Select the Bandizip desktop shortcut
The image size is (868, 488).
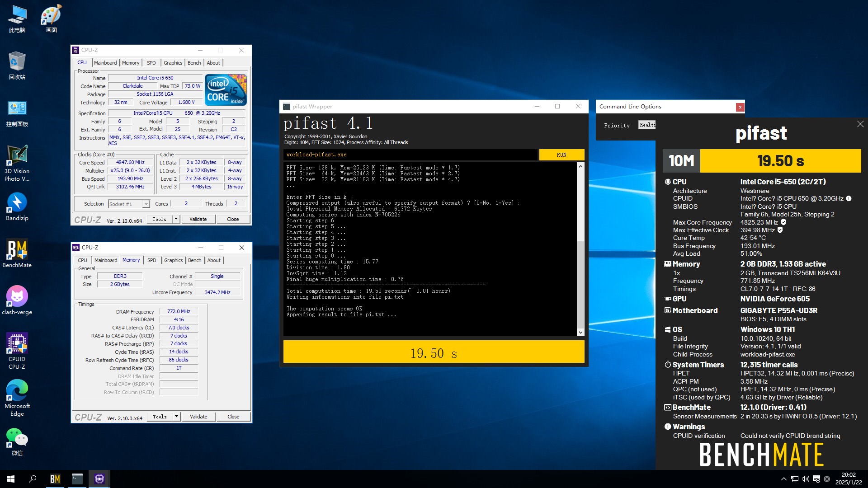(x=17, y=207)
